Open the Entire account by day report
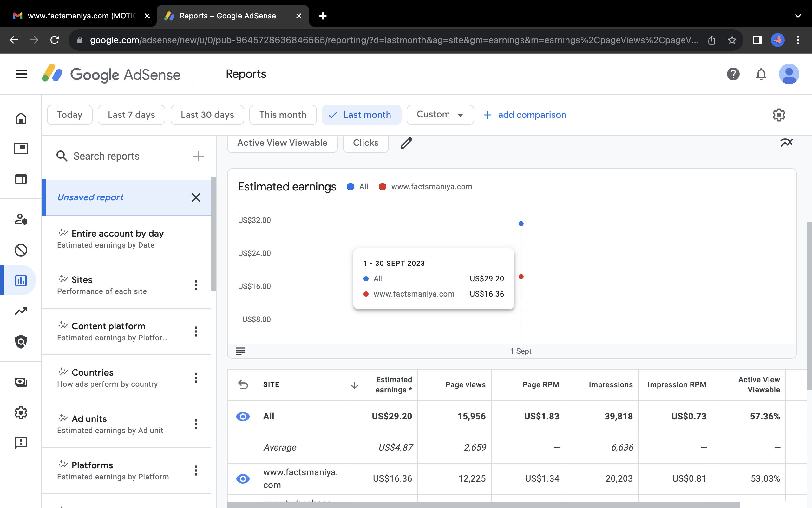The height and width of the screenshot is (508, 812). (x=127, y=239)
